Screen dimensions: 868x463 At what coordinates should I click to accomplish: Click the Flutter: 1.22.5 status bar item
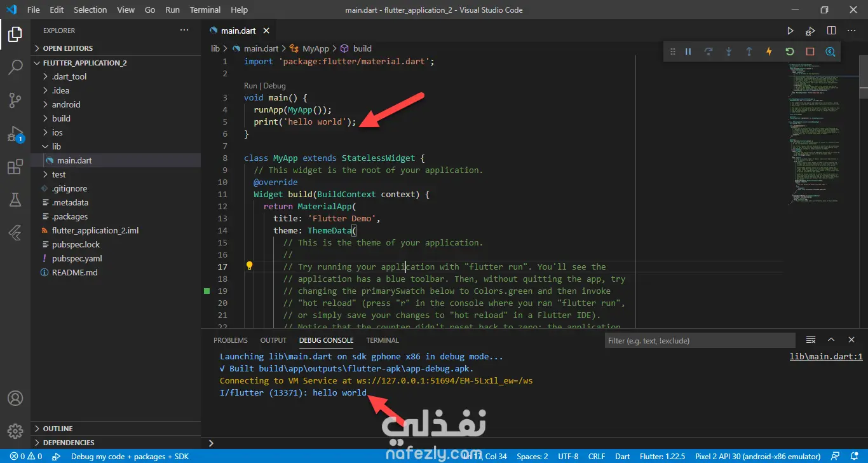tap(662, 457)
